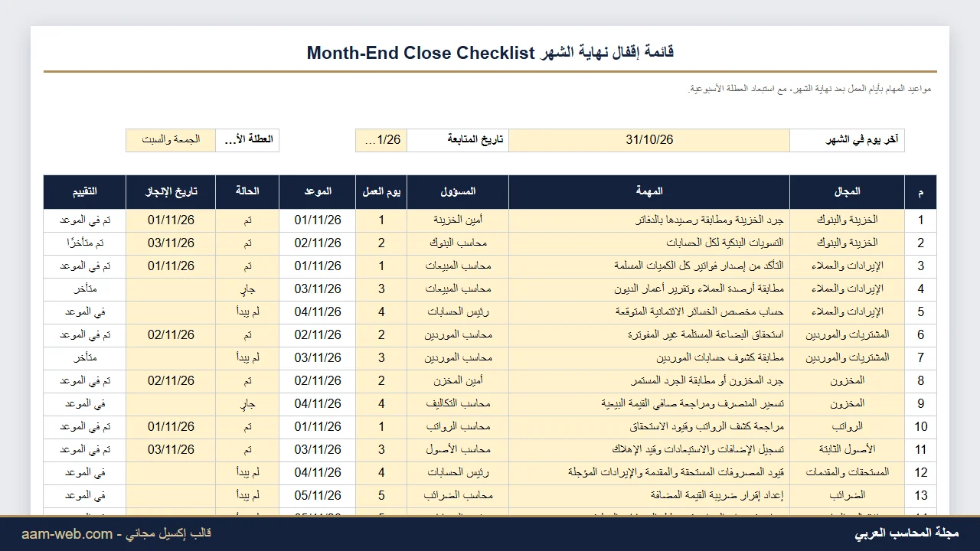Select the متأخر evaluation in the supplier statements row 7
The height and width of the screenshot is (551, 980).
[85, 358]
